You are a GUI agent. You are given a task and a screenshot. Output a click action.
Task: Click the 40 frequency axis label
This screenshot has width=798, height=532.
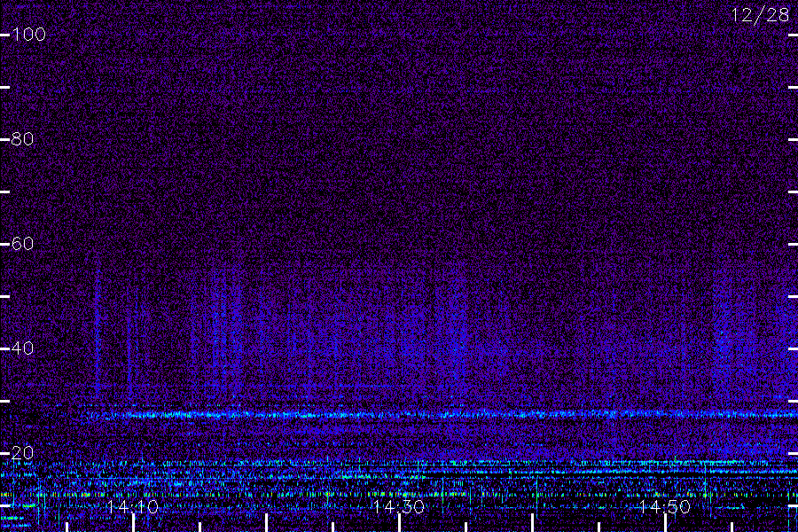(22, 348)
